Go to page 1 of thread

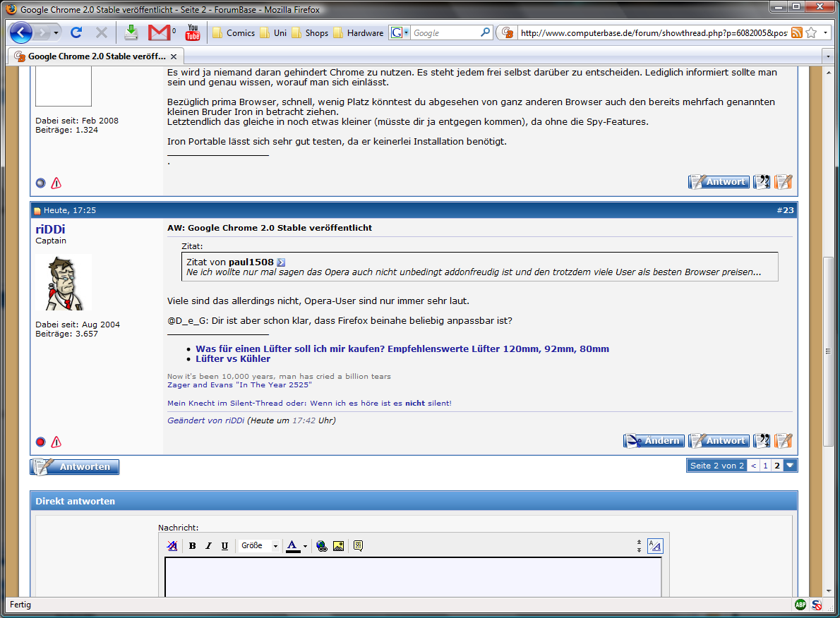coord(766,466)
